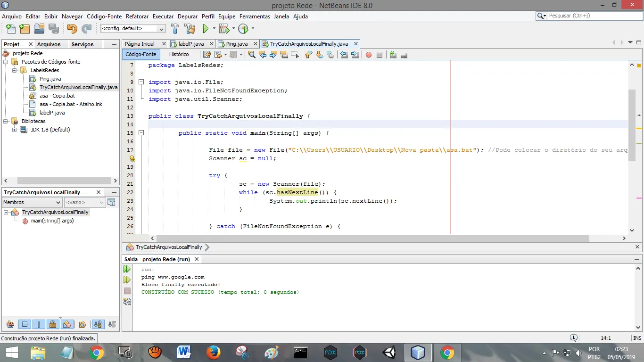Viewport: 644px width, 362px height.
Task: Open the config default dropdown
Action: click(x=133, y=29)
